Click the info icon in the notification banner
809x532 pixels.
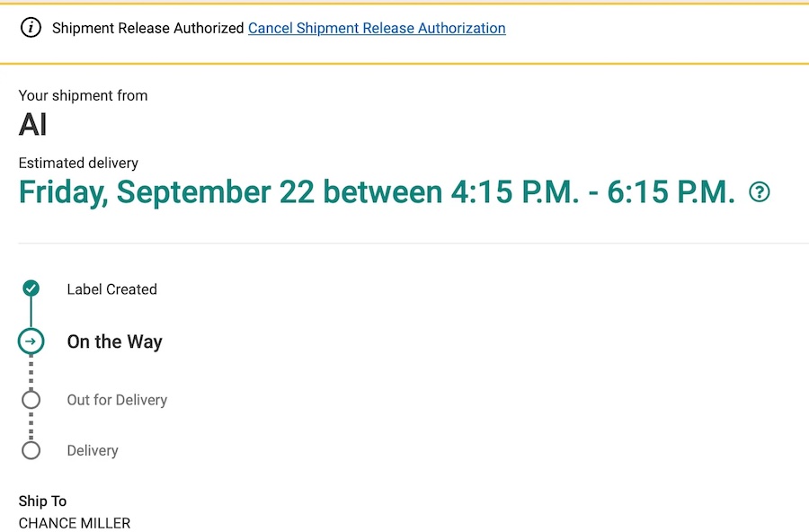[31, 28]
